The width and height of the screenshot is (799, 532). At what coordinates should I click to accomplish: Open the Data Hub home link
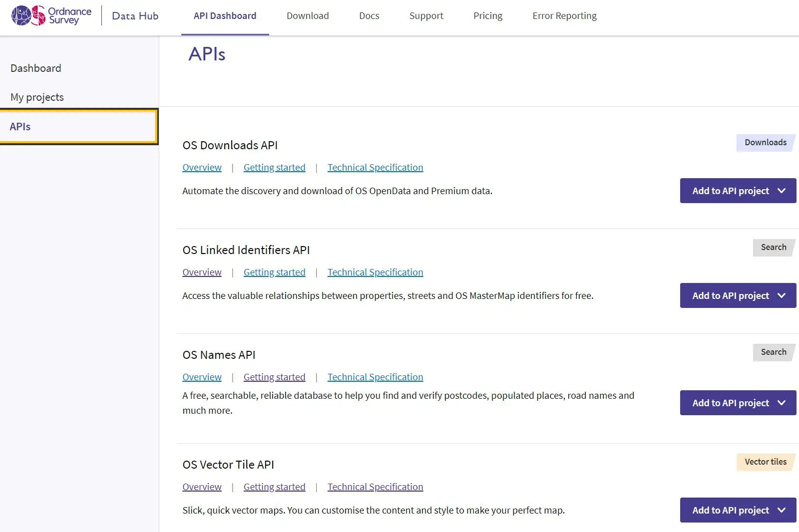[x=135, y=16]
